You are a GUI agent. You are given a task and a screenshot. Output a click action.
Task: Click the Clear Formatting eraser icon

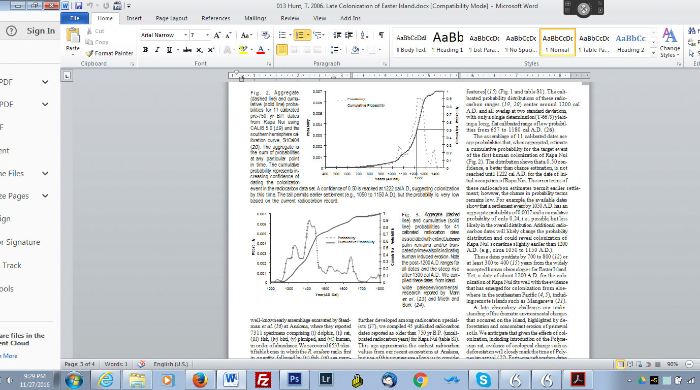point(266,35)
